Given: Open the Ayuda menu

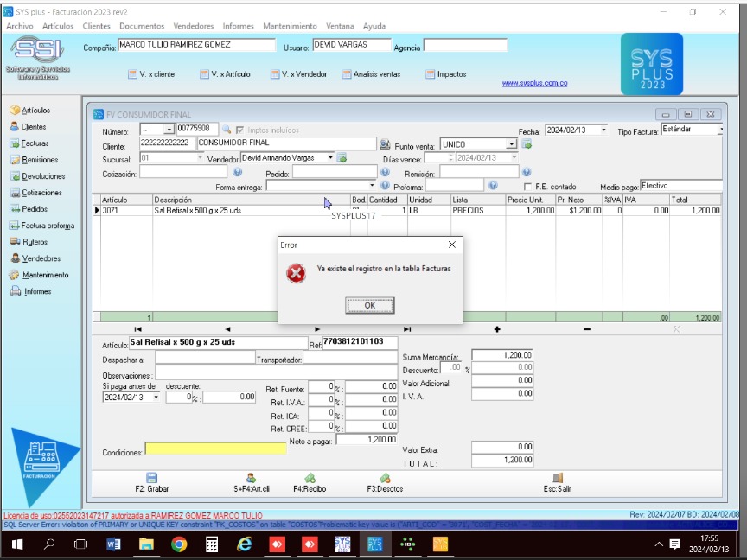Looking at the screenshot, I should tap(374, 26).
